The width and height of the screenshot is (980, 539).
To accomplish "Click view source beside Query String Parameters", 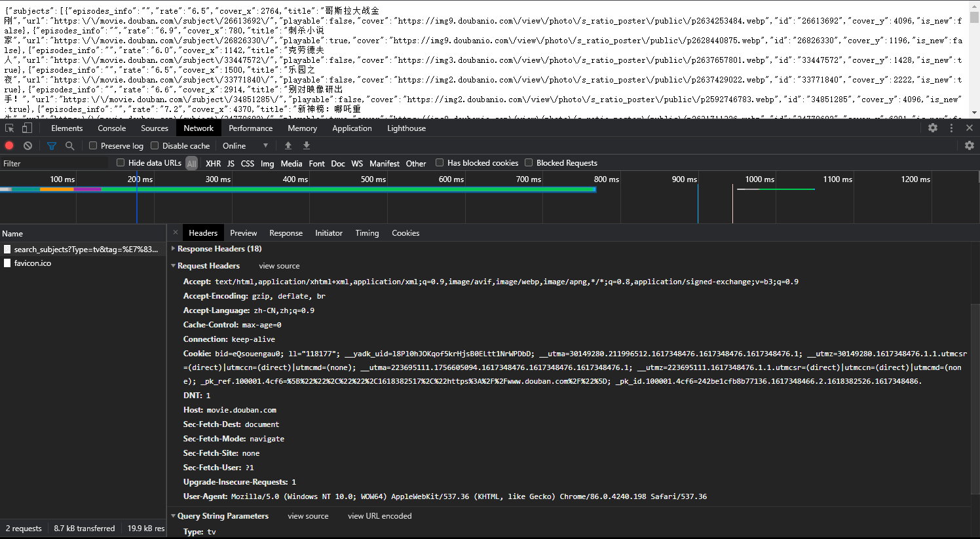I will click(x=308, y=516).
